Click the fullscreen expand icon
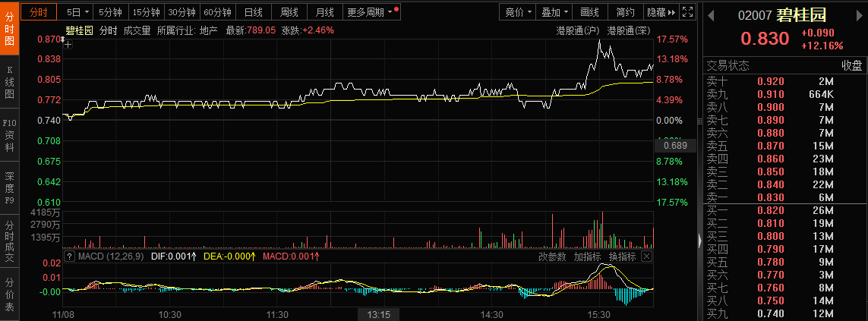Image resolution: width=868 pixels, height=321 pixels. [x=687, y=12]
